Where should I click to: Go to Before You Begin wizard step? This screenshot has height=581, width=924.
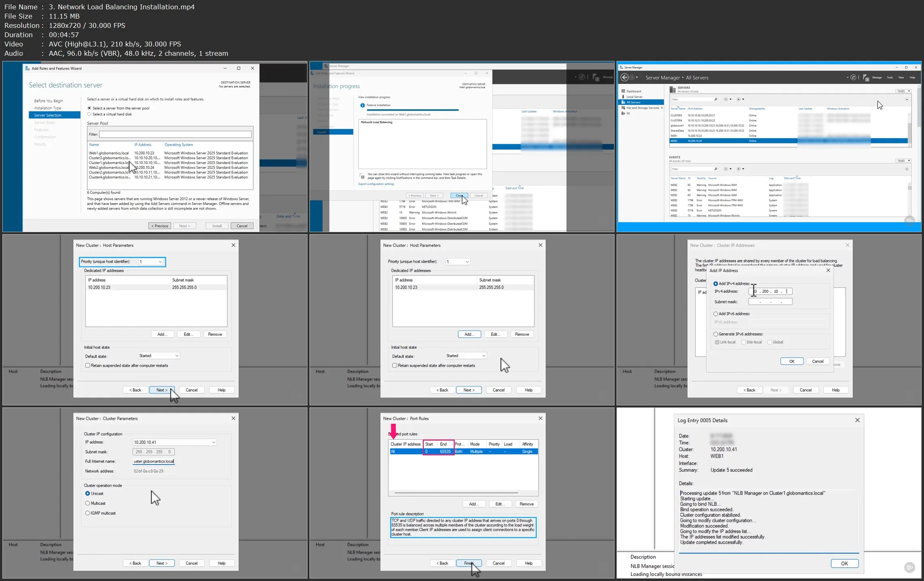[48, 101]
